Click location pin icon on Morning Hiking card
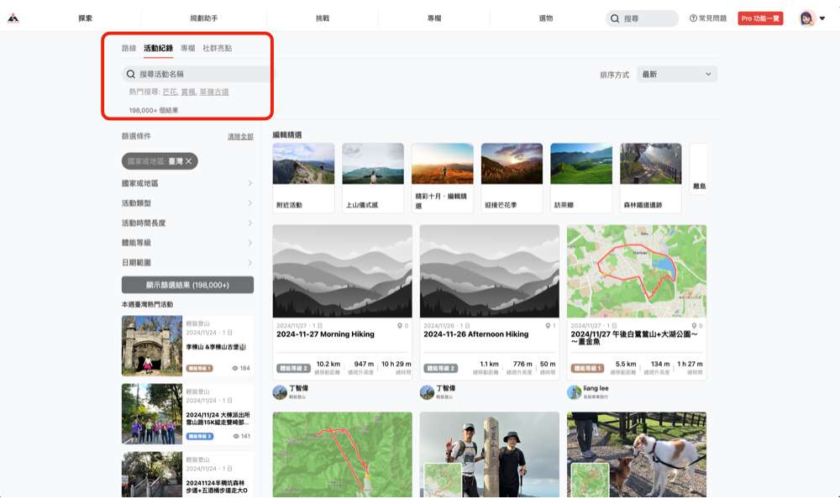This screenshot has width=840, height=504. coord(400,326)
